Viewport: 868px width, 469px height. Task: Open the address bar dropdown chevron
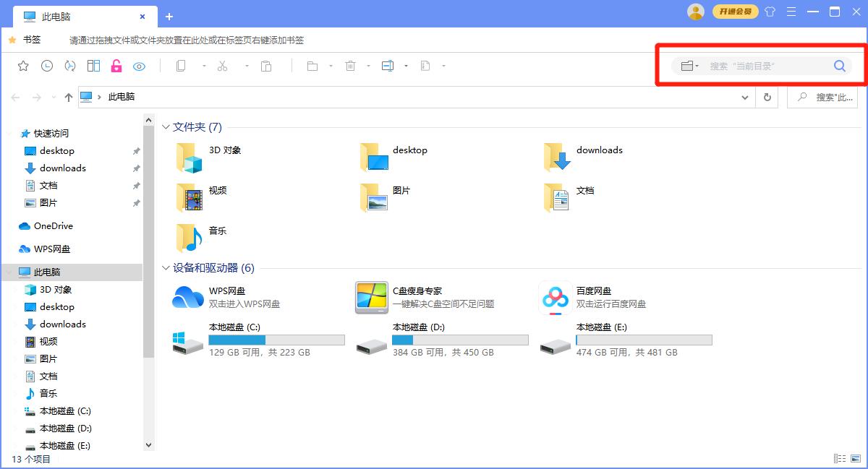click(x=745, y=97)
